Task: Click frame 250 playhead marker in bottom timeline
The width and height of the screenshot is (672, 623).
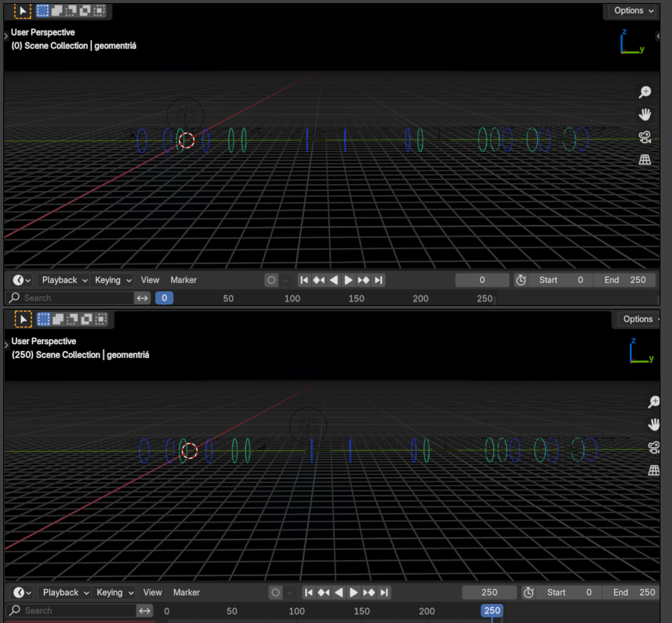Action: pyautogui.click(x=492, y=610)
